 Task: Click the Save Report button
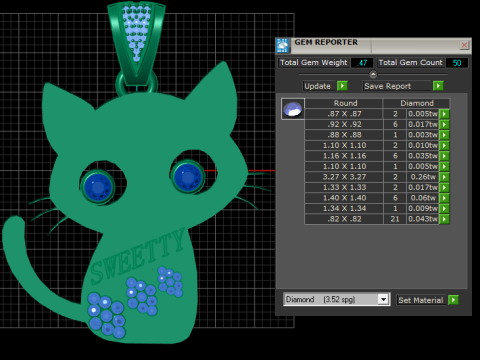click(397, 86)
